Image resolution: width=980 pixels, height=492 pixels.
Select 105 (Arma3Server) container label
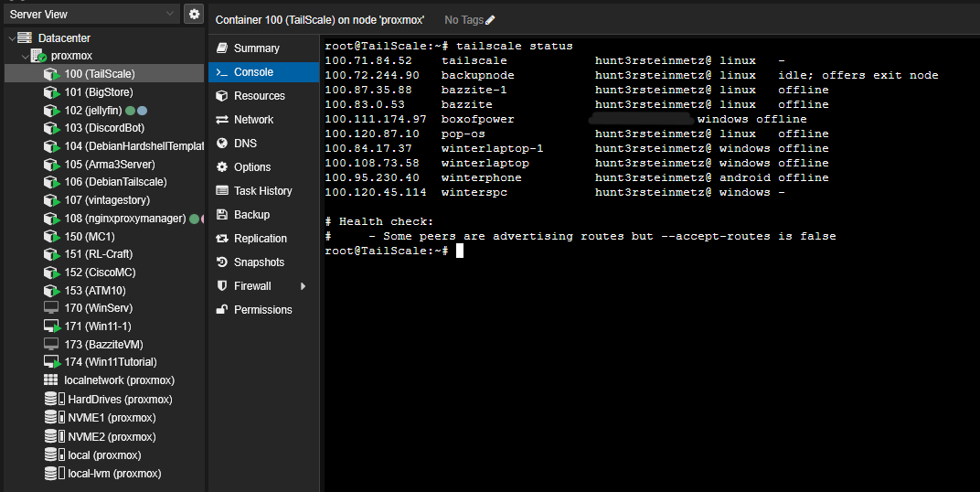110,165
